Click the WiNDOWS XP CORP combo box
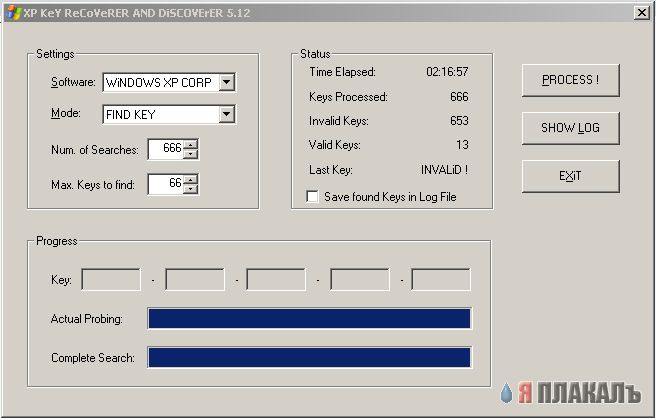Screen dimensions: 656x418 pyautogui.click(x=169, y=82)
